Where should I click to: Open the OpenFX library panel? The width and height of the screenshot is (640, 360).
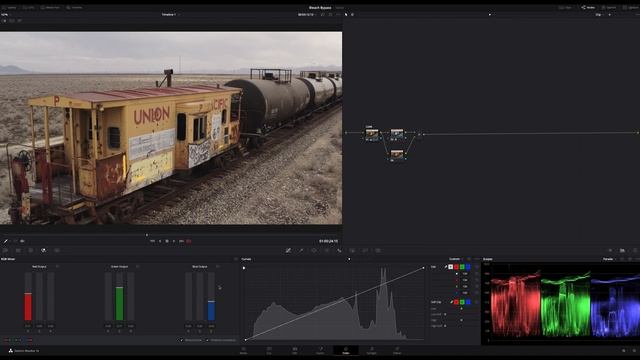tap(609, 7)
